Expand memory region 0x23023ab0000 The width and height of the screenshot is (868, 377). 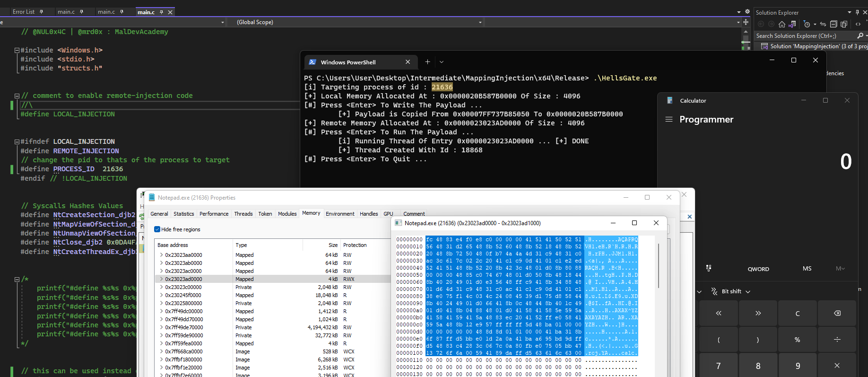tap(161, 263)
